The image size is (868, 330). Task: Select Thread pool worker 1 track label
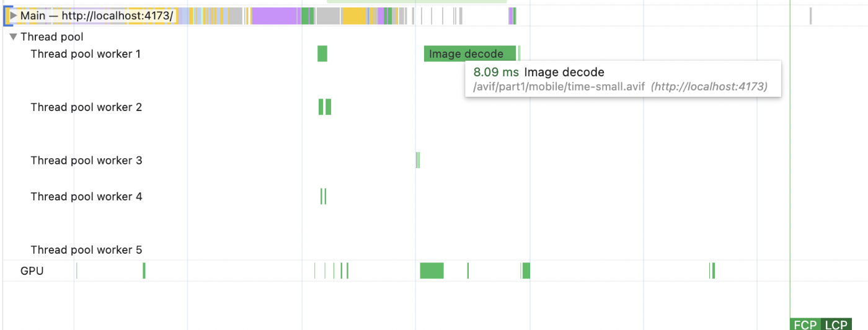pyautogui.click(x=86, y=54)
